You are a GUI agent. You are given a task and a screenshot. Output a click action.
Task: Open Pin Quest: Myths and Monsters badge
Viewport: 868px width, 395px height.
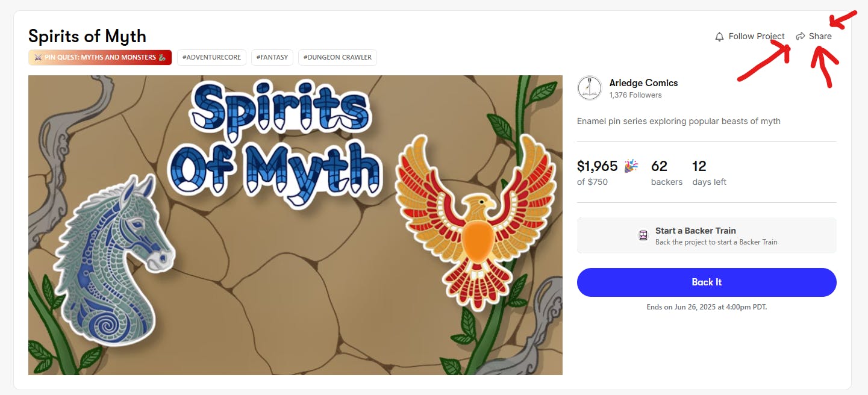pos(100,57)
